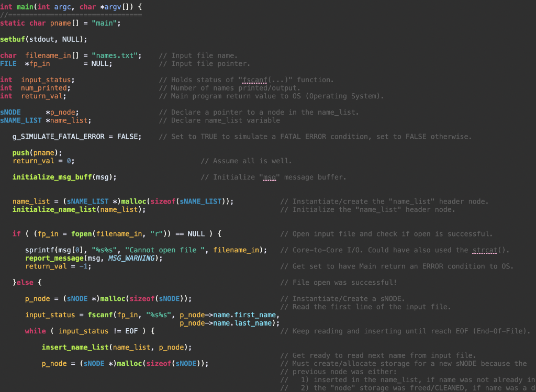Click the comment "Input file name."
This screenshot has height=392, width=536.
198,55
